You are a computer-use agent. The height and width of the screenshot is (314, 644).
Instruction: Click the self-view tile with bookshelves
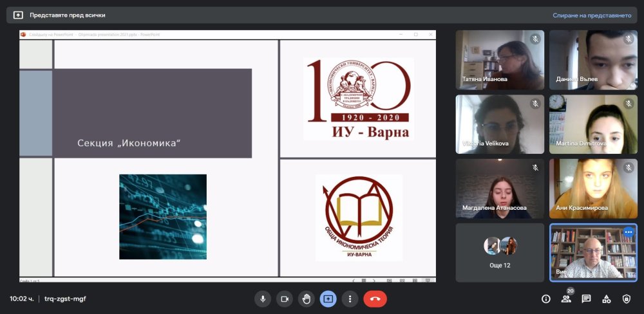593,253
